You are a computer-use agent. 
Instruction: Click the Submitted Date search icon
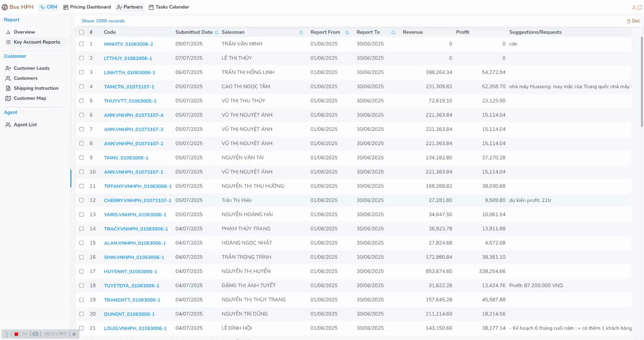click(216, 33)
